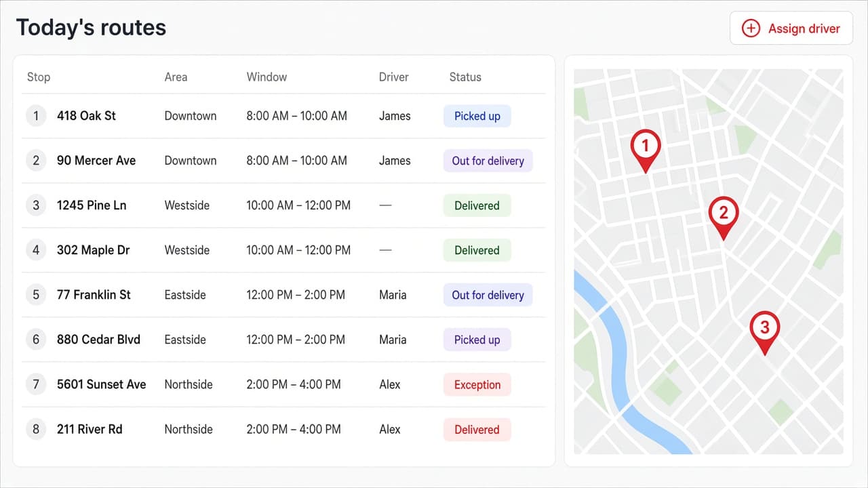Screen dimensions: 868x488
Task: Open the 1245 Pine Ln stop
Action: 92,205
